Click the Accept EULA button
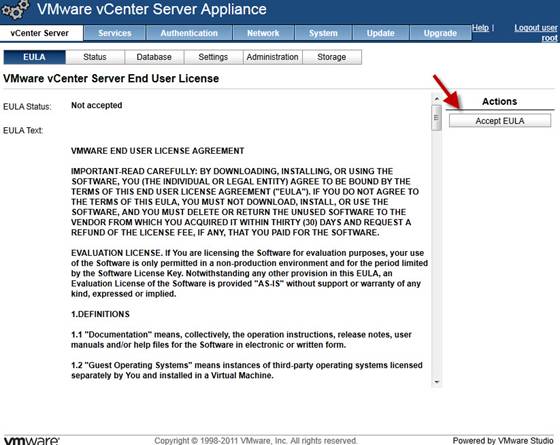The width and height of the screenshot is (560, 445). coord(500,121)
